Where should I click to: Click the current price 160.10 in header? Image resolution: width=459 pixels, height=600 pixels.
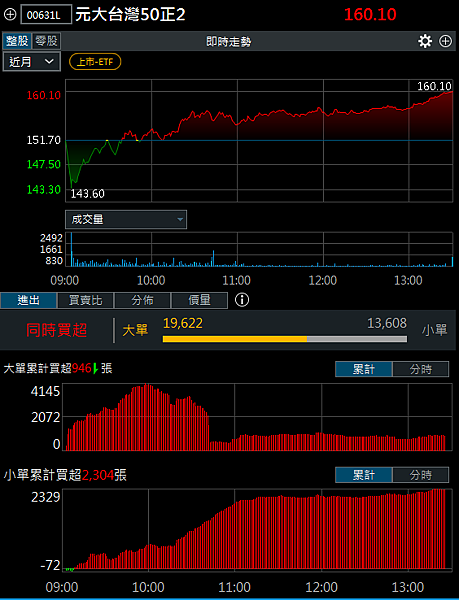(x=370, y=15)
